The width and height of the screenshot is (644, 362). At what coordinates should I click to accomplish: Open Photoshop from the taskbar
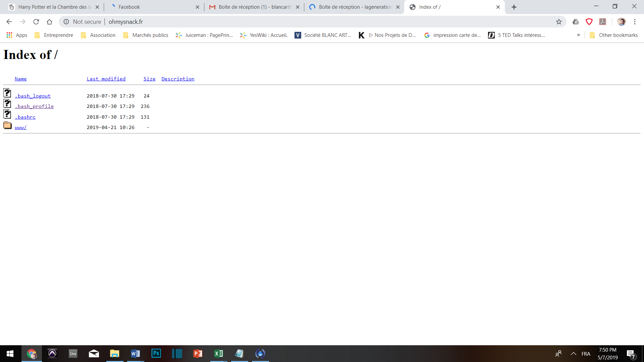[156, 353]
